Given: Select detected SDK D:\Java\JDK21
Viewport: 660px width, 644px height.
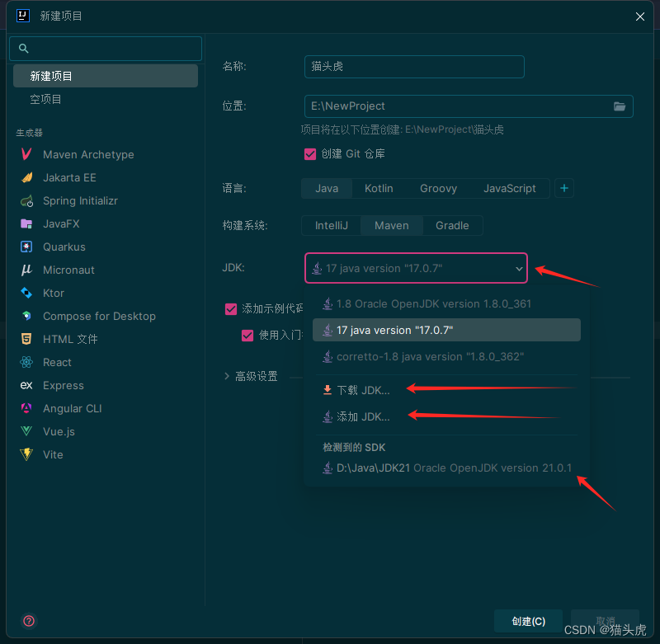Looking at the screenshot, I should pos(446,468).
